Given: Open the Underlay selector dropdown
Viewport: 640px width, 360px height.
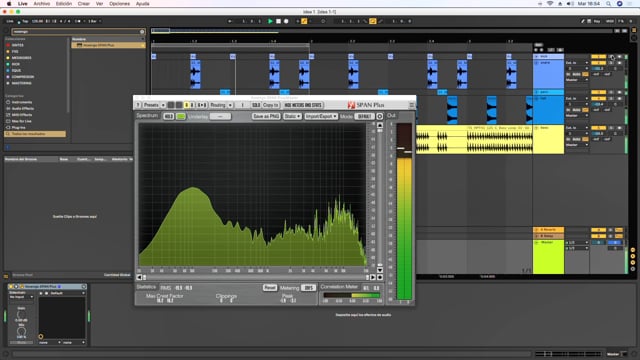Looking at the screenshot, I should pos(220,117).
